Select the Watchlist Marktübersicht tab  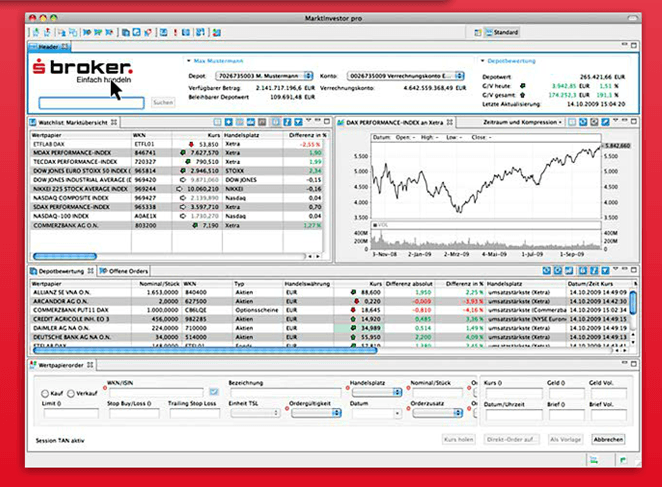click(x=73, y=123)
